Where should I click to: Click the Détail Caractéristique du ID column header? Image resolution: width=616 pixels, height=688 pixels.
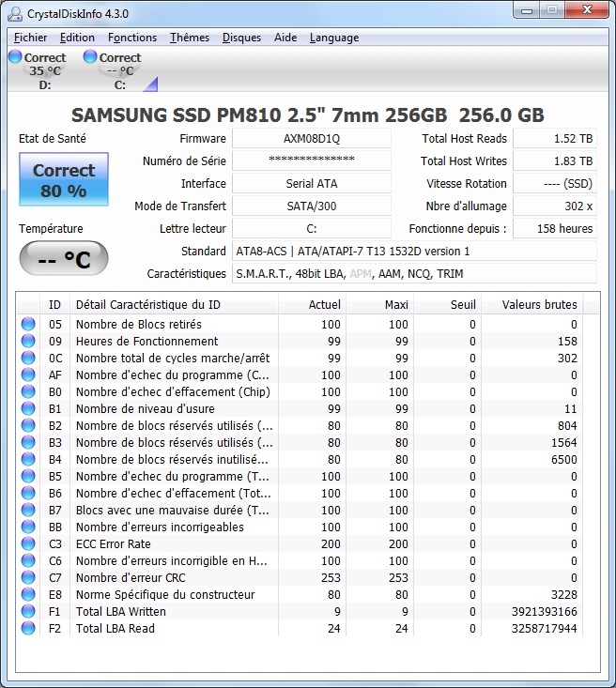(x=174, y=304)
